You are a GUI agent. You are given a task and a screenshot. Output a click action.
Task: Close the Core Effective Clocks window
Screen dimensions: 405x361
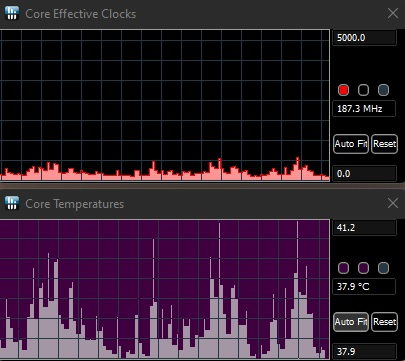coord(393,13)
